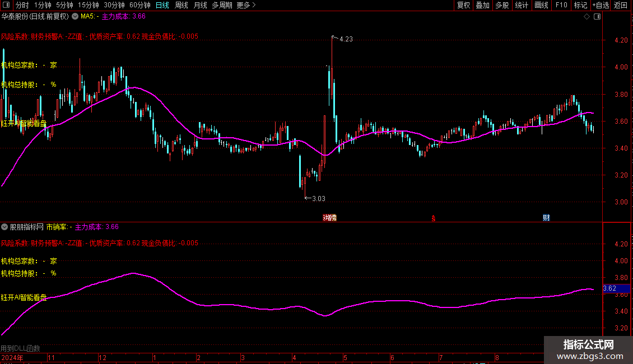Click the 3.62 value box on axis
The height and width of the screenshot is (364, 633).
616,288
